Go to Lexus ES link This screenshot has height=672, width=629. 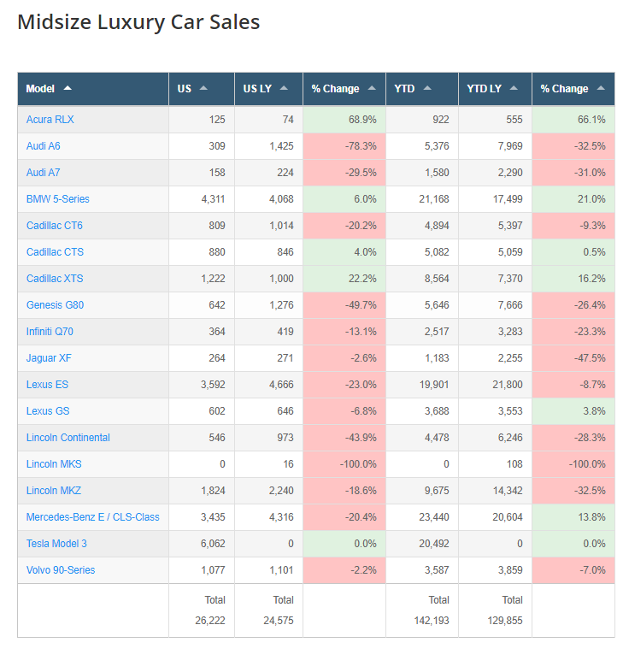[x=47, y=385]
